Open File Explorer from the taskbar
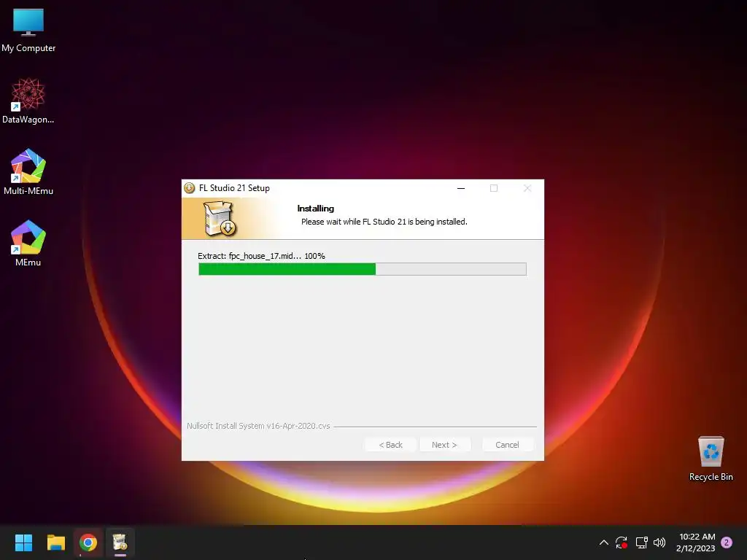 [x=55, y=542]
